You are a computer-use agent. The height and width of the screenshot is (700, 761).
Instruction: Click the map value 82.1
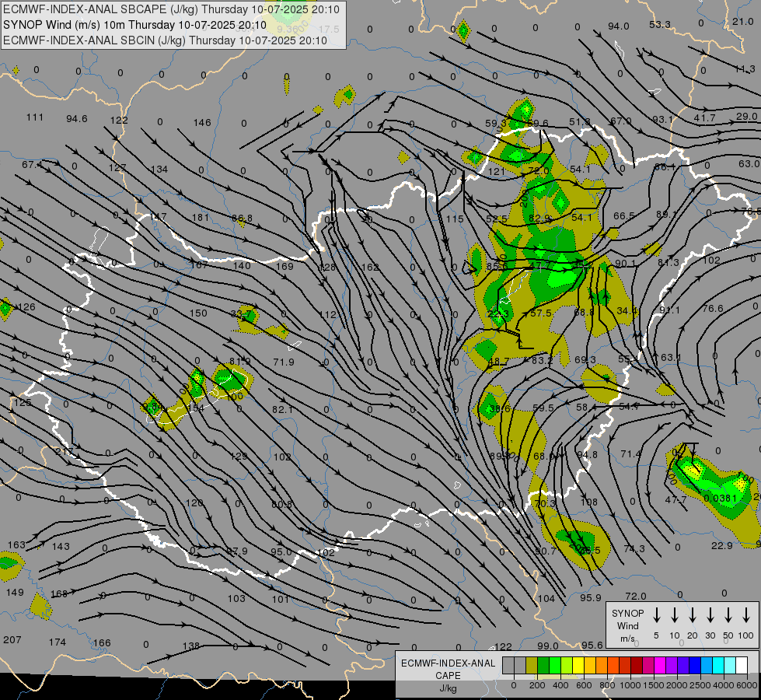click(x=282, y=410)
